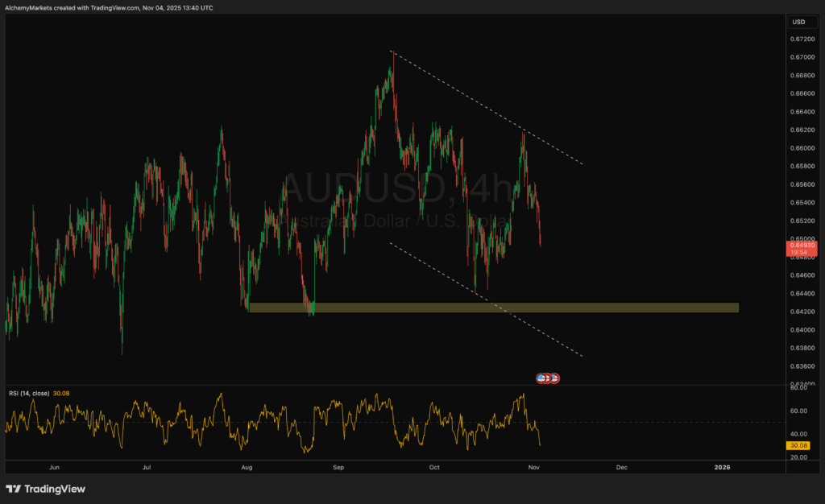Click the Dec label on time axis

(621, 466)
